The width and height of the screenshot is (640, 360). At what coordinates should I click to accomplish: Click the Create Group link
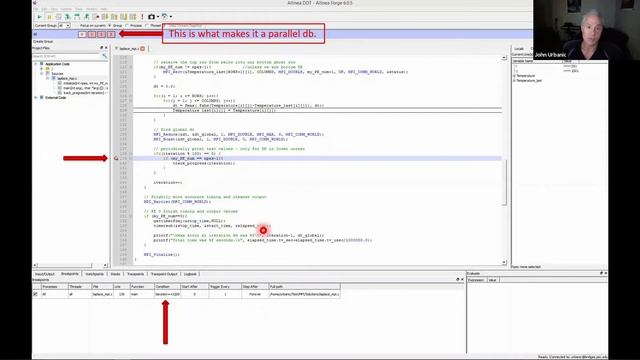point(43,42)
